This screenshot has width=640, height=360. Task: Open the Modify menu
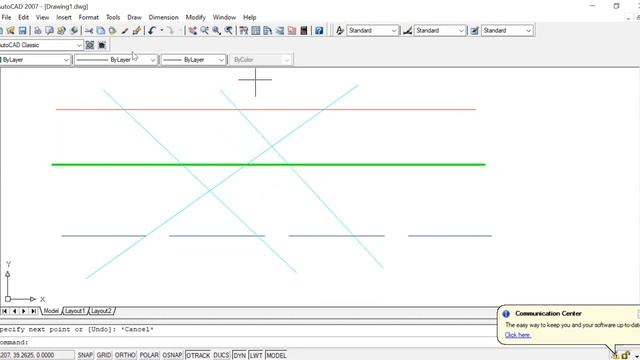pos(196,18)
